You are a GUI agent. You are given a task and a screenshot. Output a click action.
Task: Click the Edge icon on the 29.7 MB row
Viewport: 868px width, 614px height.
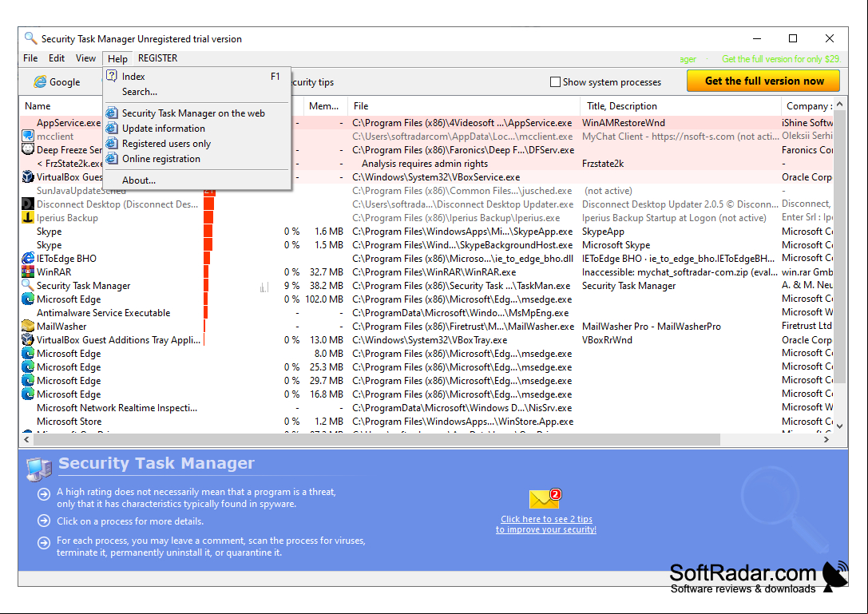pyautogui.click(x=28, y=380)
